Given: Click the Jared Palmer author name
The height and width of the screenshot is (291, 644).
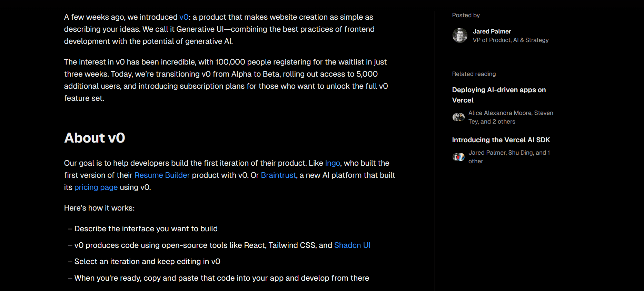Looking at the screenshot, I should (492, 31).
